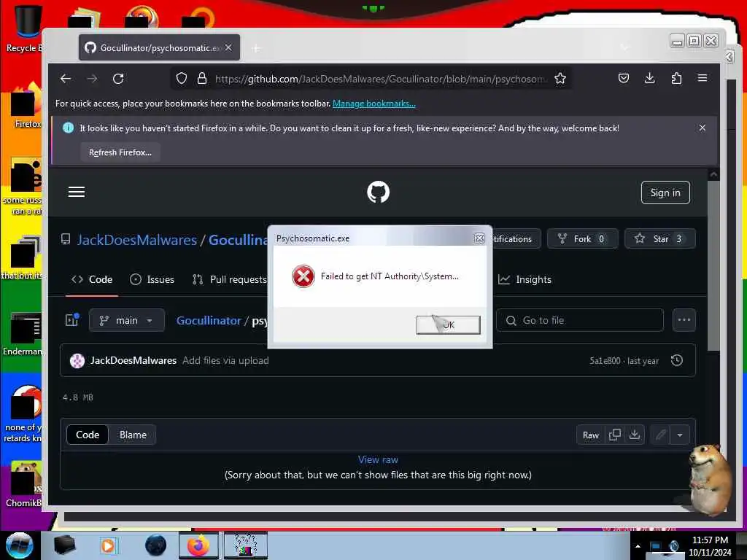Open a new tab with the plus button
The width and height of the screenshot is (747, 560).
pyautogui.click(x=256, y=48)
